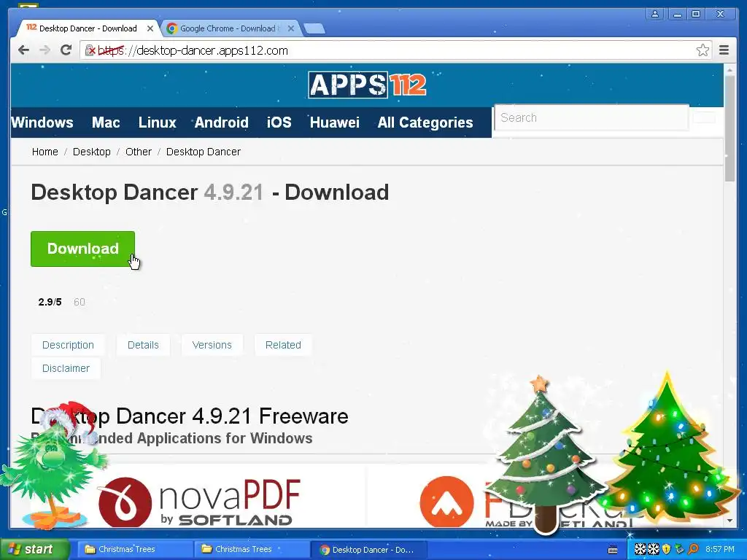The height and width of the screenshot is (560, 747).
Task: Go to Desktop breadcrumb link
Action: click(x=91, y=152)
